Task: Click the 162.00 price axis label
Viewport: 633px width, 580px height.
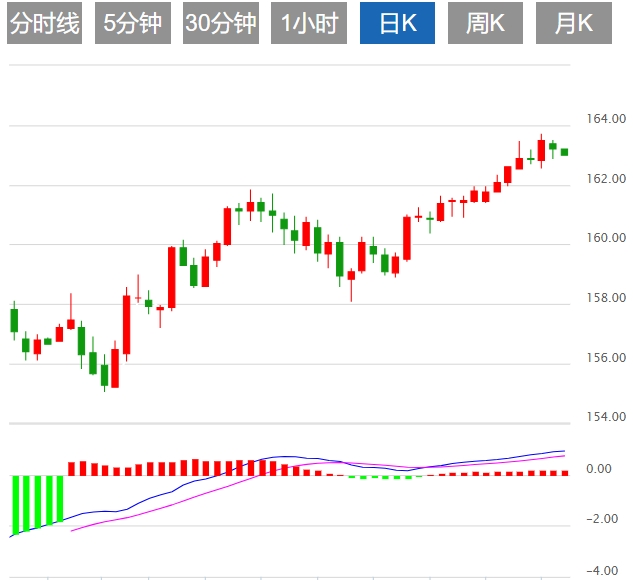Action: click(x=606, y=178)
